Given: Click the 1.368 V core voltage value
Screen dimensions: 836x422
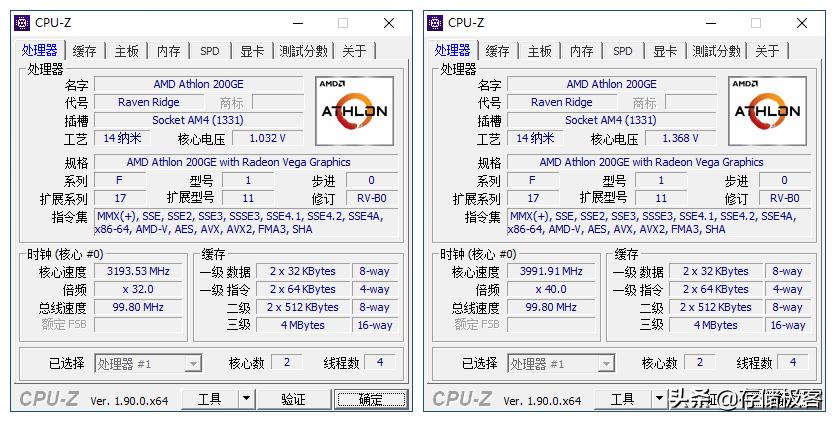Looking at the screenshot, I should click(x=680, y=139).
